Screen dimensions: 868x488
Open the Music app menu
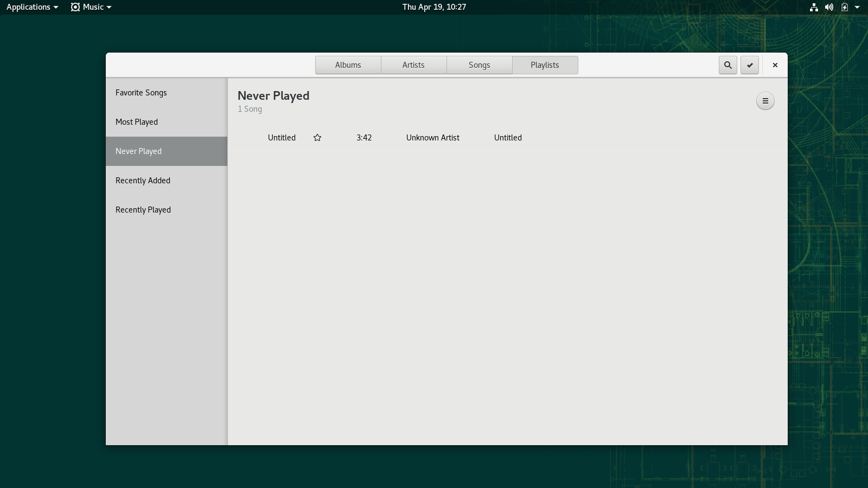(x=93, y=7)
